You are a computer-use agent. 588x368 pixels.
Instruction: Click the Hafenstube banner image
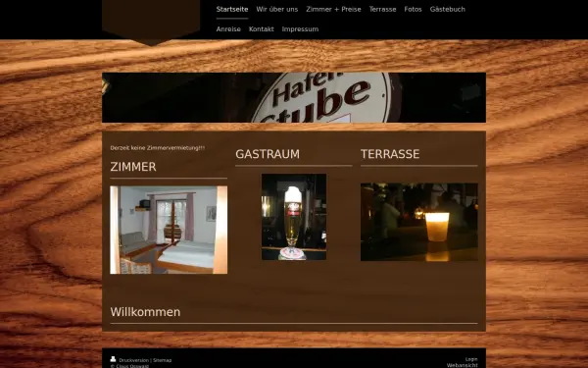(294, 97)
